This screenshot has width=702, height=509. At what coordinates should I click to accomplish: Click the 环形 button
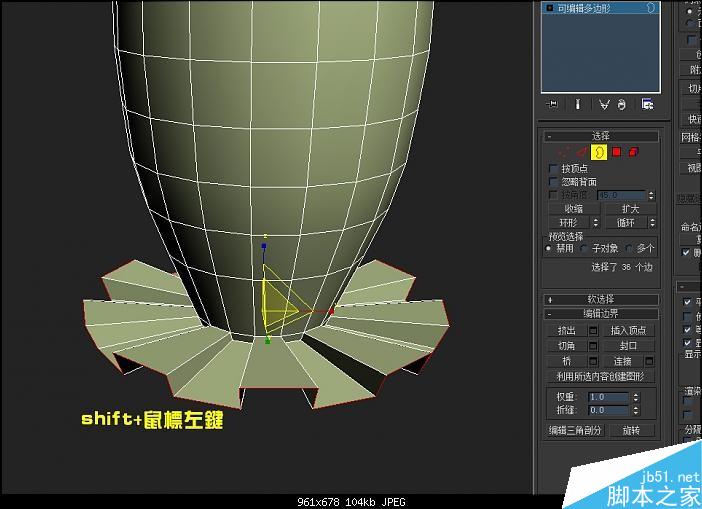click(x=569, y=222)
